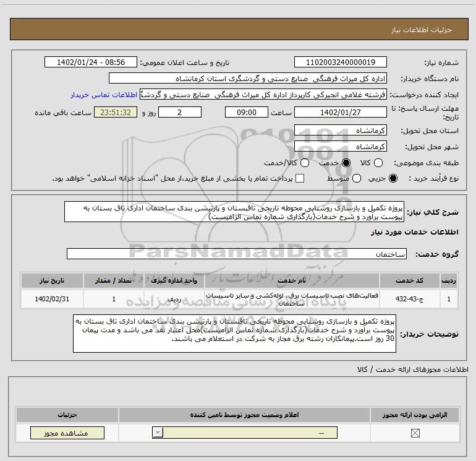This screenshot has width=476, height=461.
Task: Click the اطلاعات مجوزهای ارائه خدمت / کالا heading
Action: point(412,369)
